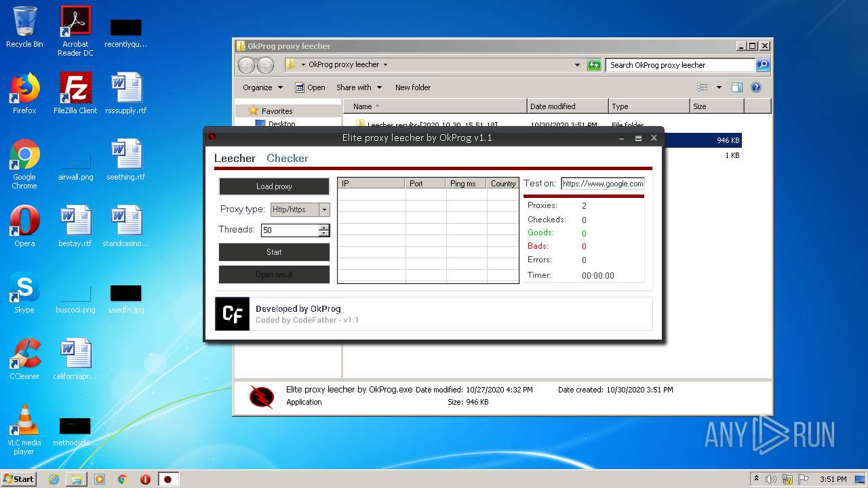Select buscool.png on the desktop
The height and width of the screenshot is (488, 868).
click(75, 298)
